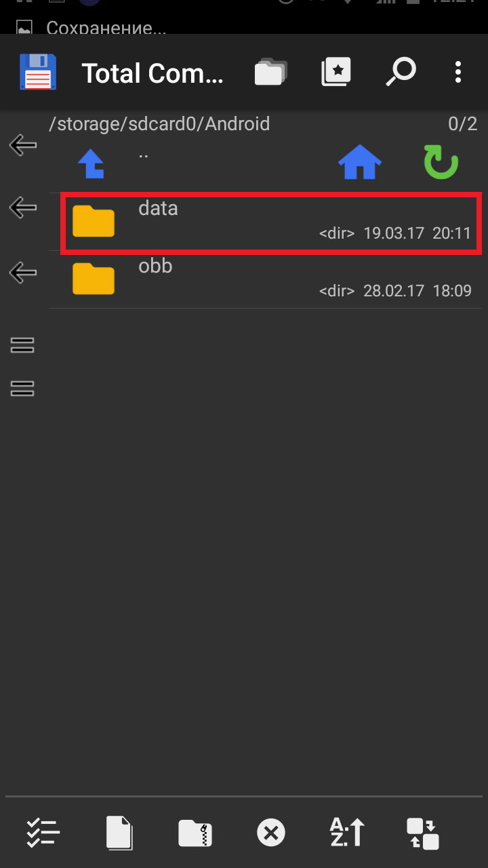The height and width of the screenshot is (868, 488).
Task: Tap the delete X circle icon
Action: pos(271,833)
